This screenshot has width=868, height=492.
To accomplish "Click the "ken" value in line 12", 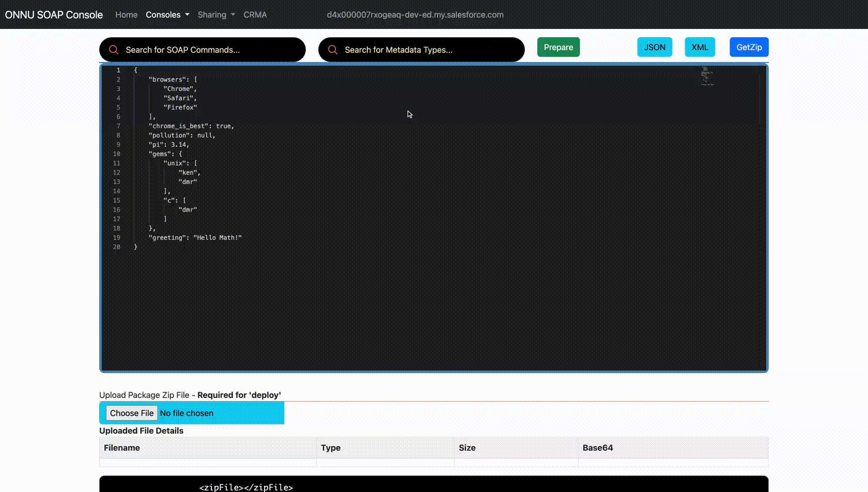I will (x=188, y=173).
